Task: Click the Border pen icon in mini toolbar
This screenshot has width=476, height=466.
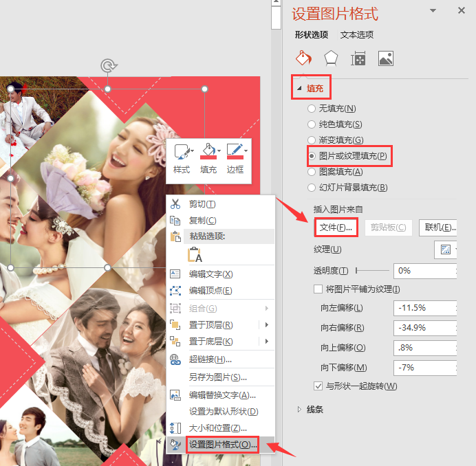Action: coord(235,151)
